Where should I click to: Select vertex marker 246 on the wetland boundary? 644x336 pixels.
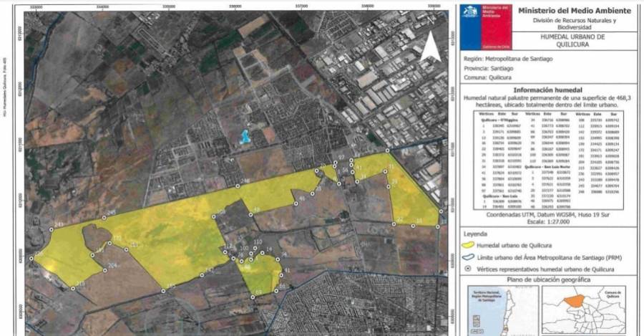pyautogui.click(x=237, y=186)
